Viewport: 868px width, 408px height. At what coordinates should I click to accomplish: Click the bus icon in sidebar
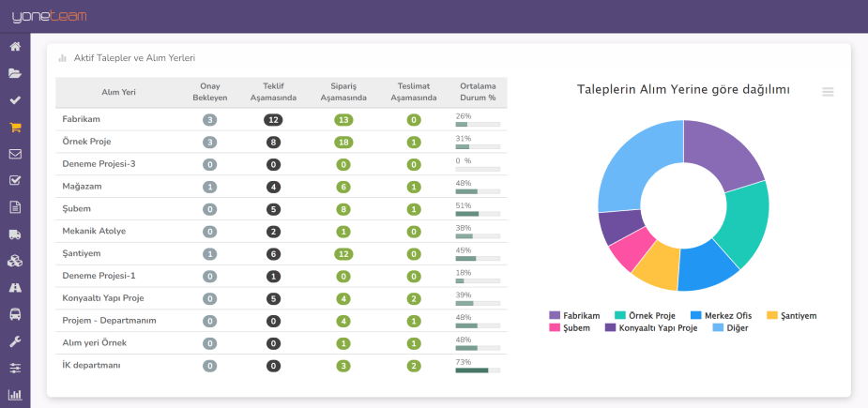(15, 315)
